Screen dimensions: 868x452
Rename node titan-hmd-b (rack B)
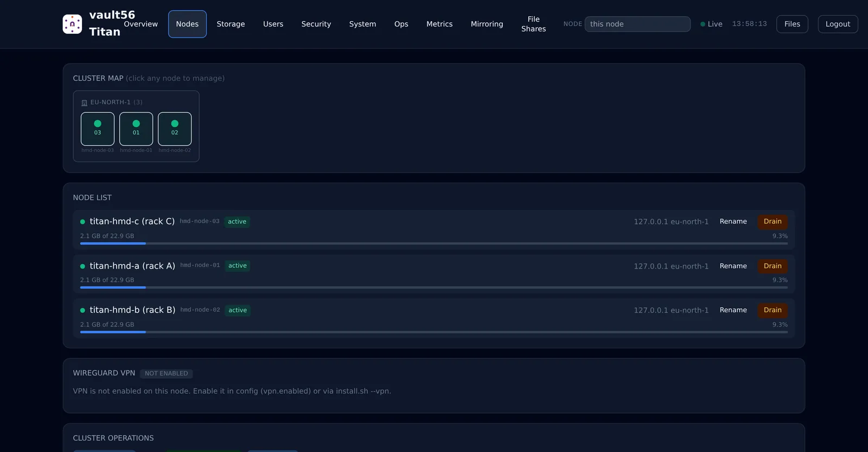tap(733, 310)
